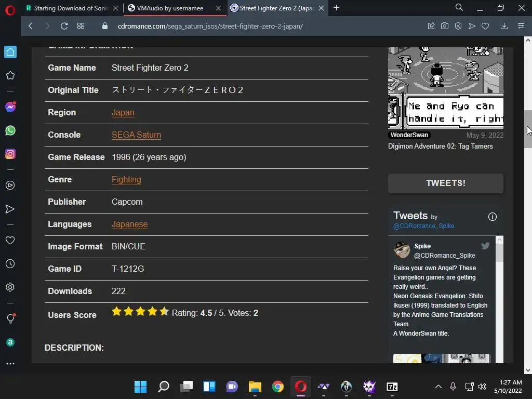Open Easy Setup menu

click(521, 26)
